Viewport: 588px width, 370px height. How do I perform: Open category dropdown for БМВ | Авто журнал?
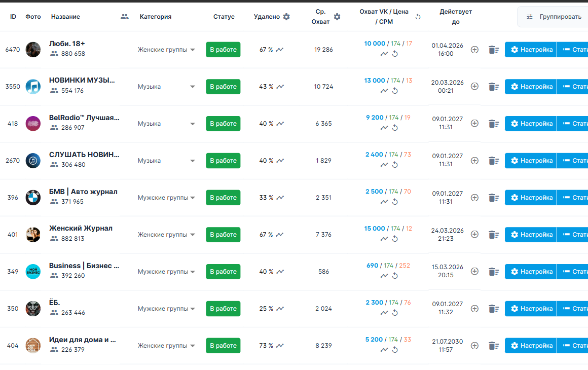193,198
